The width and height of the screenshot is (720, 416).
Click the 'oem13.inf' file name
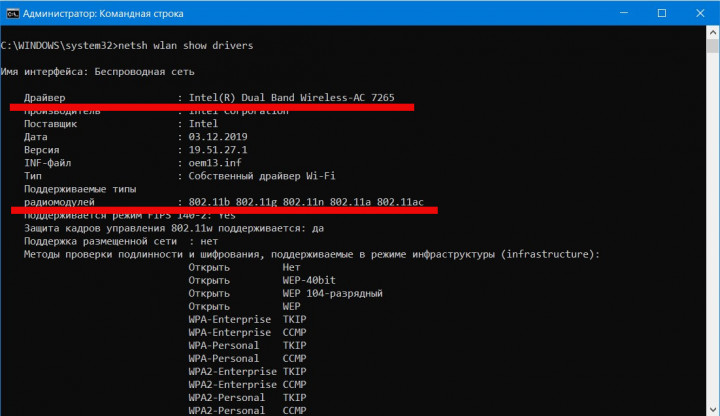(215, 163)
